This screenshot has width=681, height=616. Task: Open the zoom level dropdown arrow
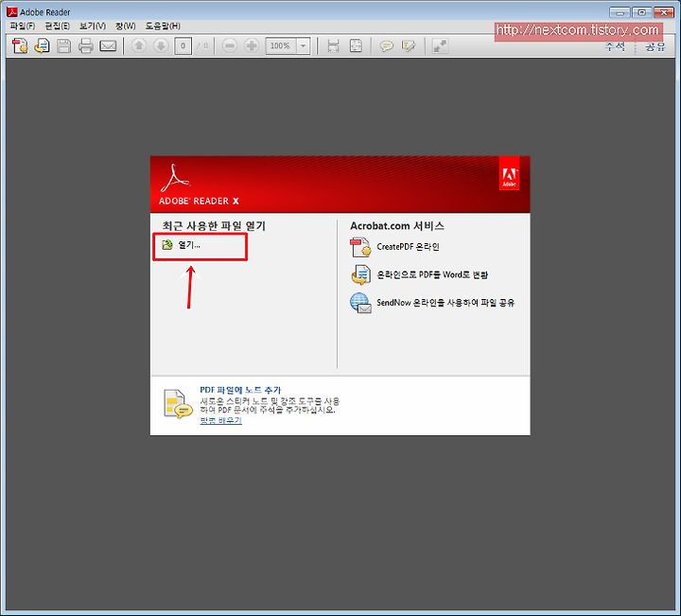tap(304, 45)
